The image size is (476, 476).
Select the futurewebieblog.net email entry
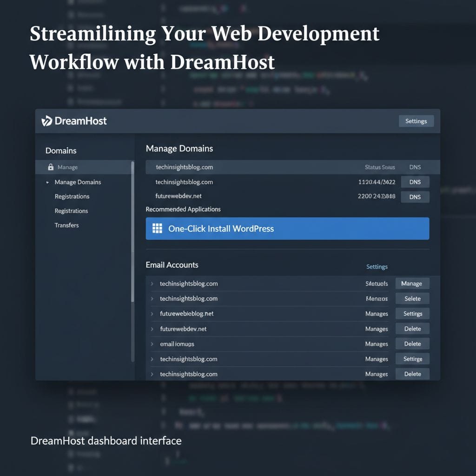[187, 314]
